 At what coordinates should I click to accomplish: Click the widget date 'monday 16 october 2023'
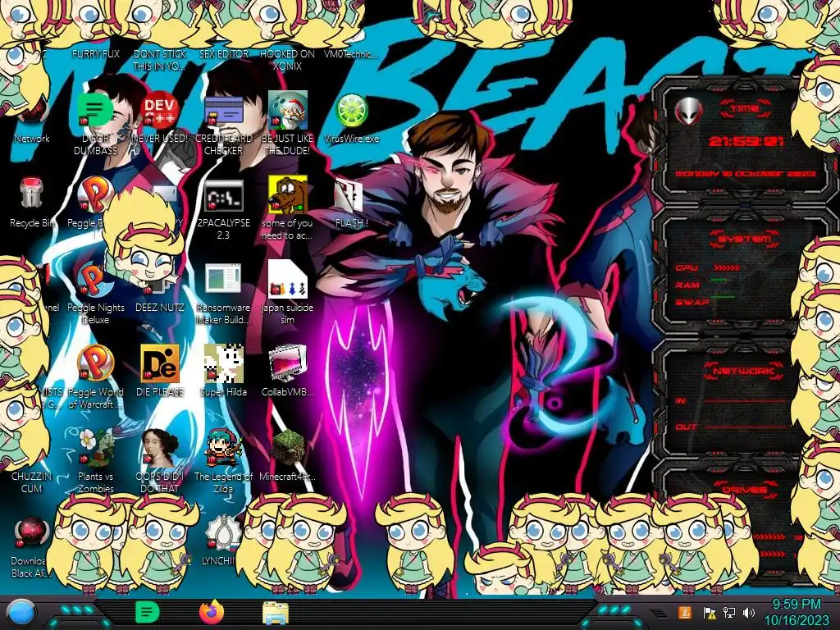pos(745,174)
